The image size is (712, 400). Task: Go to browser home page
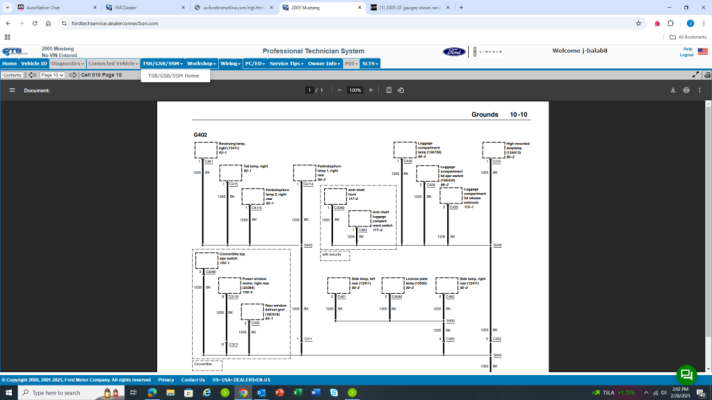pos(48,23)
